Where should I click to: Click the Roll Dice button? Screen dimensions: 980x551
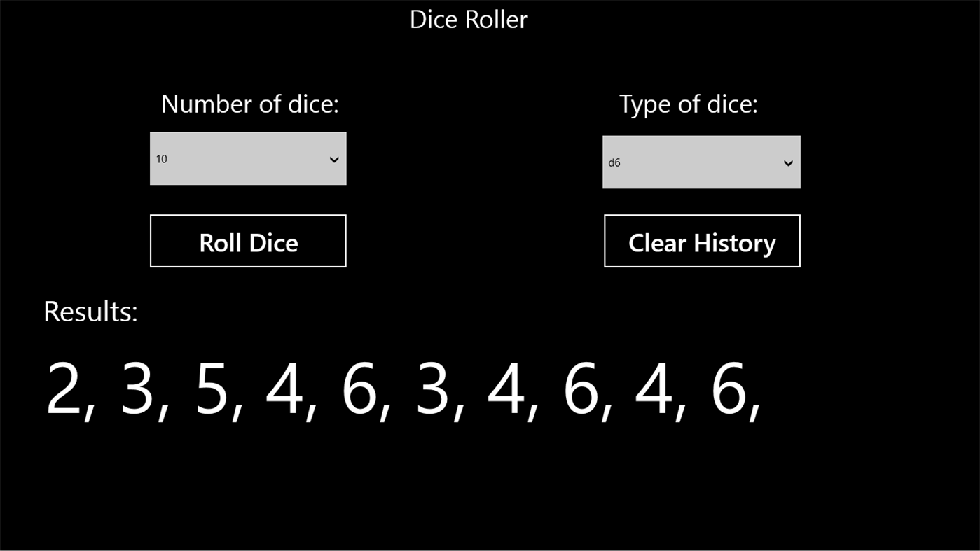tap(248, 241)
